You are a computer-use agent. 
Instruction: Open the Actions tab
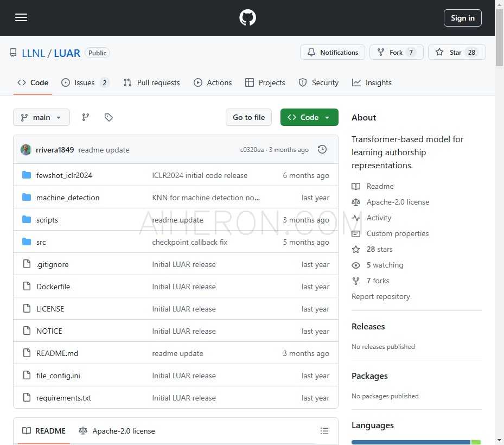(213, 82)
